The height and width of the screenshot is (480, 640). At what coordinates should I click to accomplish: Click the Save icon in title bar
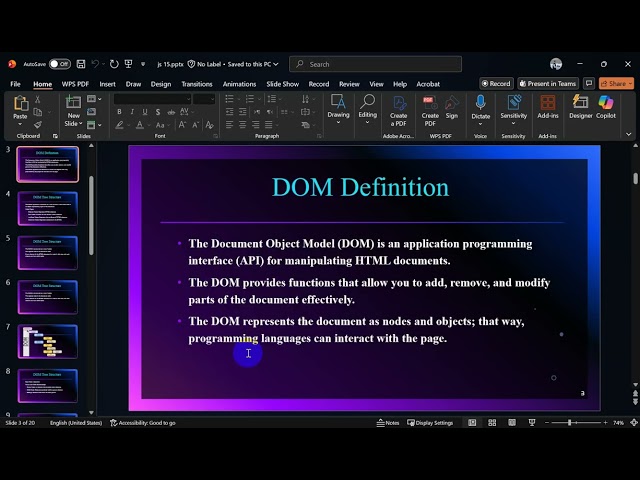(x=81, y=64)
